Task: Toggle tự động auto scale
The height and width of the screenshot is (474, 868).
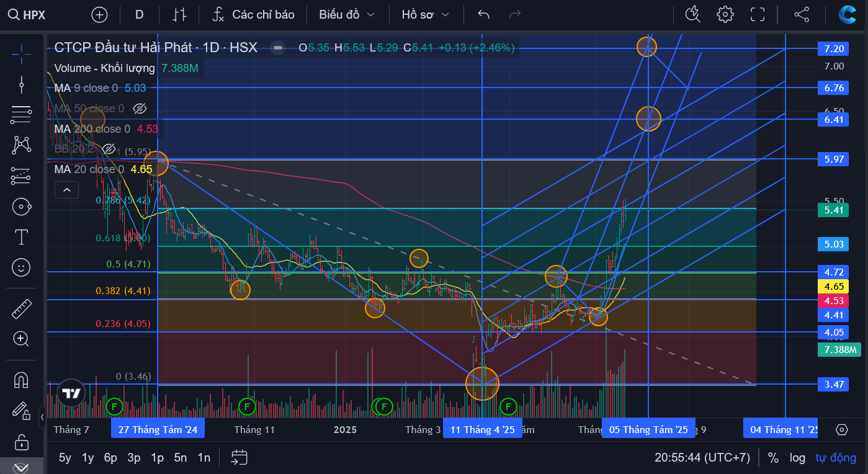Action: click(836, 458)
